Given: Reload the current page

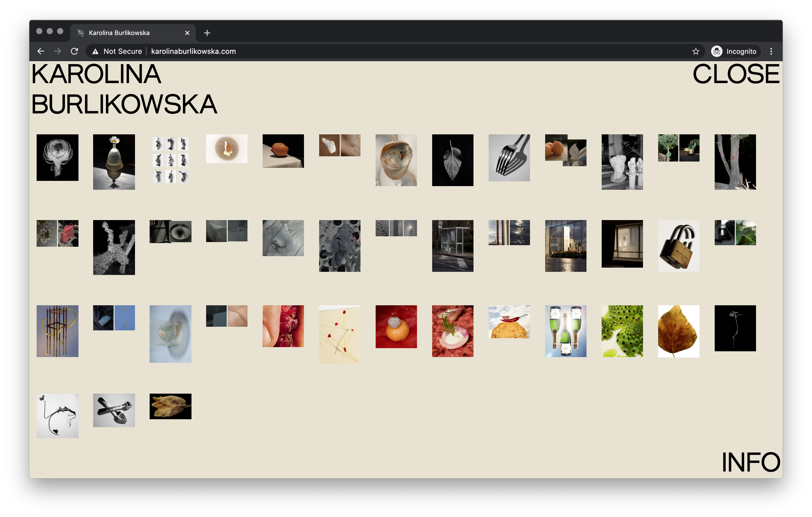Looking at the screenshot, I should pyautogui.click(x=75, y=51).
